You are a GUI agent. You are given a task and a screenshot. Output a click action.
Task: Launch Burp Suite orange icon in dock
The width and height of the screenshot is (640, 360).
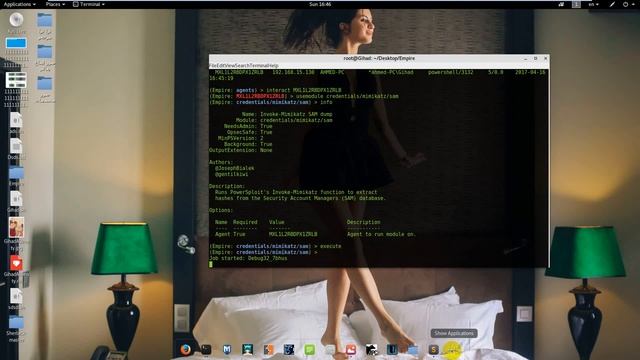(268, 349)
